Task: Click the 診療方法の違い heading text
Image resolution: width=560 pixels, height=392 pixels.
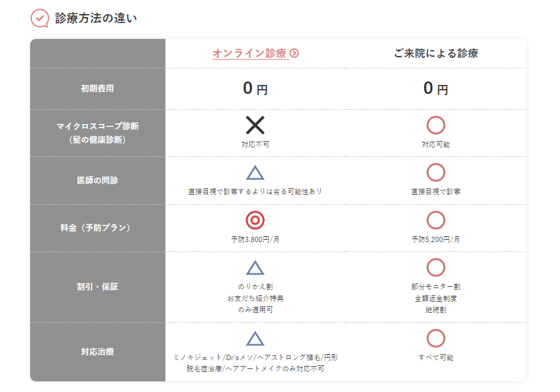Action: pos(96,18)
